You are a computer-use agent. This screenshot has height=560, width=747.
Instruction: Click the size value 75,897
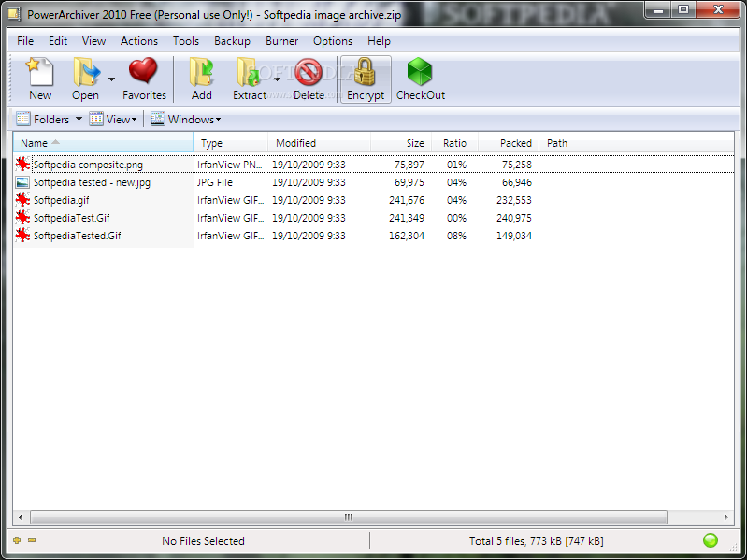click(x=409, y=165)
